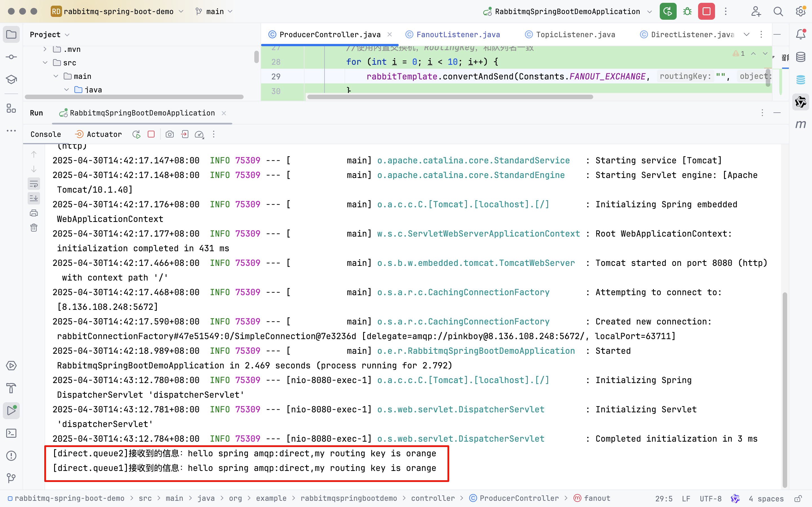
Task: Open the Git tool window in the sidebar
Action: (x=11, y=478)
